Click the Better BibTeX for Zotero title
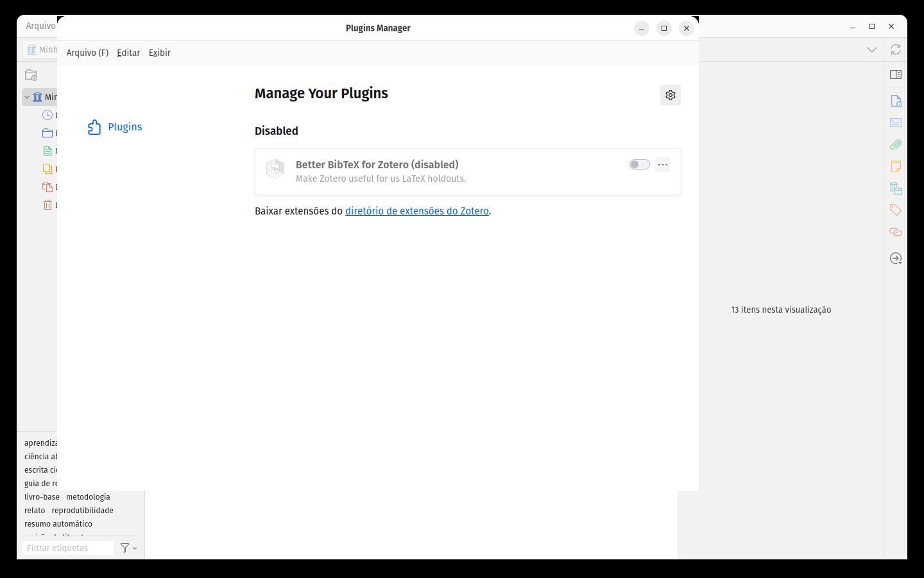924x578 pixels. point(377,164)
